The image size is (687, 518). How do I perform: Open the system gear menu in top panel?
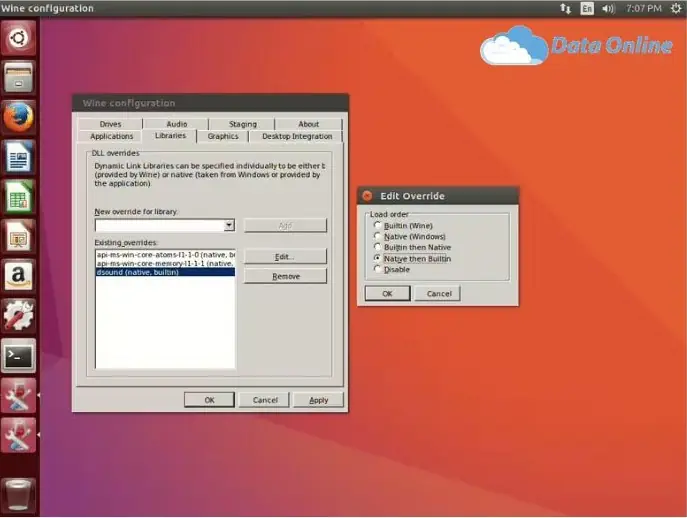[676, 8]
